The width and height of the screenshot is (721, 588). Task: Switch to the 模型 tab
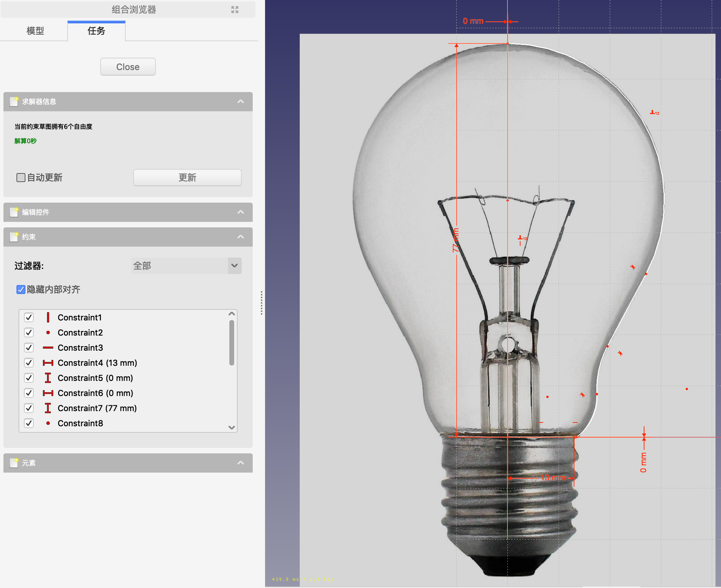pos(35,31)
